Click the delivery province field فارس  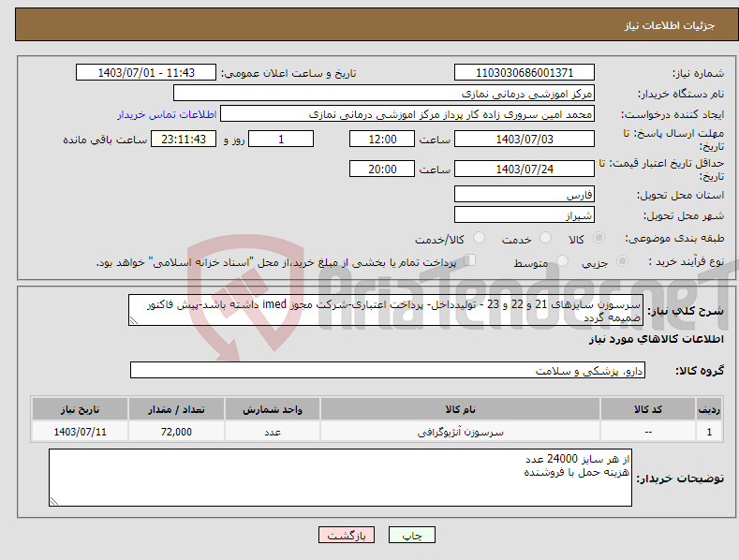(x=525, y=194)
